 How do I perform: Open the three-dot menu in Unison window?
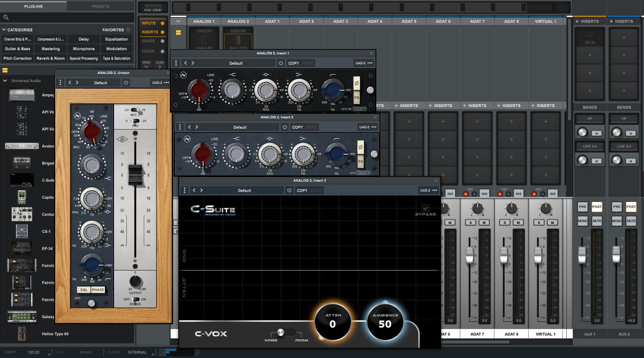coord(60,82)
